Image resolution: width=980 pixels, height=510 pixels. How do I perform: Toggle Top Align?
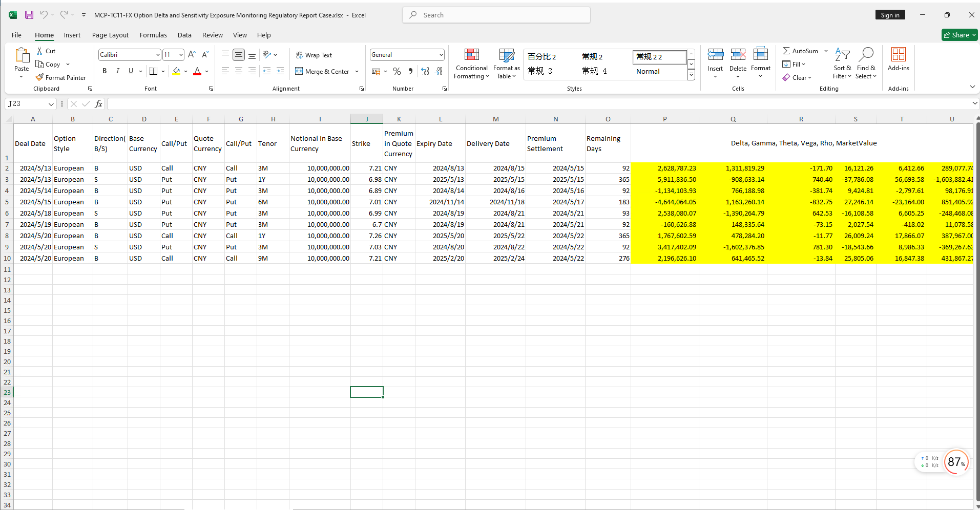point(225,55)
